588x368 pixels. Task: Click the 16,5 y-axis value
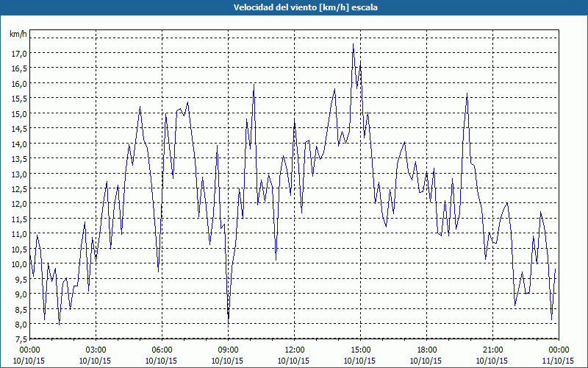[19, 68]
